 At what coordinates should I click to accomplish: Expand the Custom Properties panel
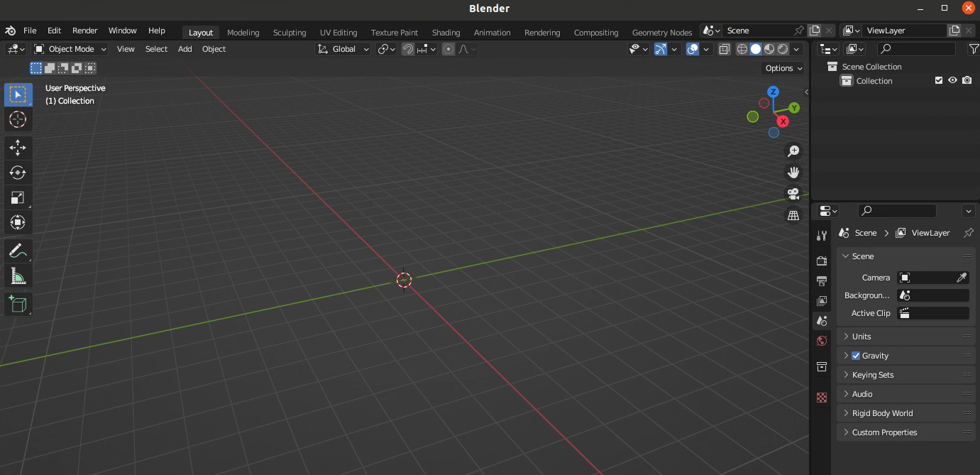click(x=906, y=432)
